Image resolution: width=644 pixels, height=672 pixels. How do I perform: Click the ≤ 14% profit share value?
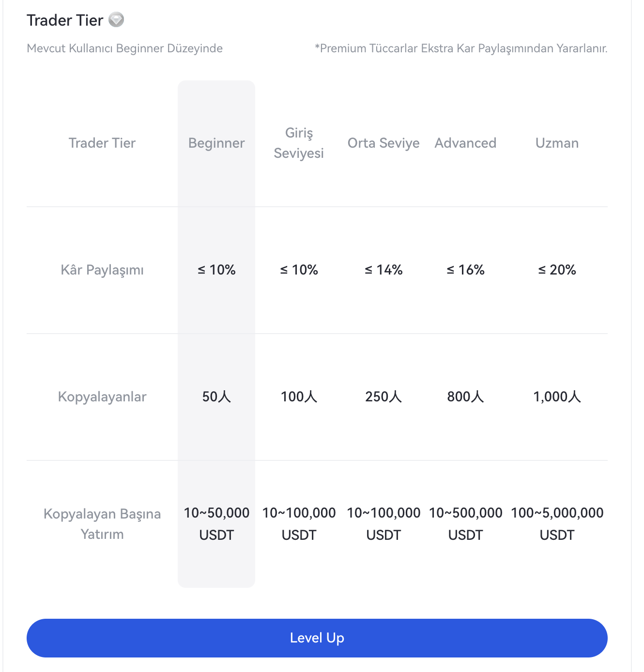pyautogui.click(x=383, y=270)
